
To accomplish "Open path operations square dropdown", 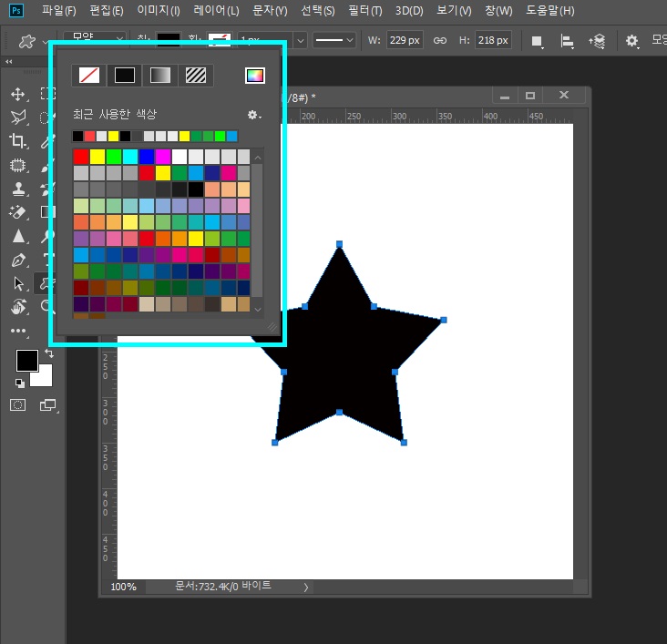I will coord(537,41).
